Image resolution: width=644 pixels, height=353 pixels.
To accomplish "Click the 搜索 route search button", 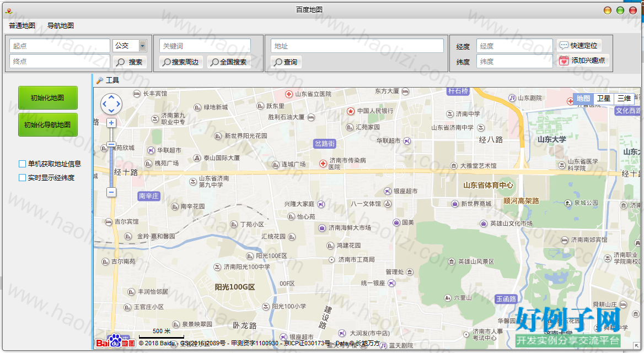I will (130, 62).
